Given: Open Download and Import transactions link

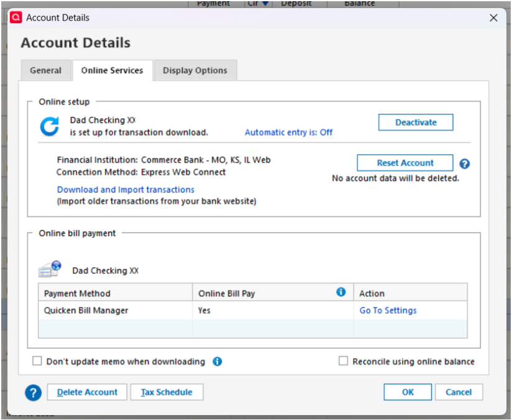Looking at the screenshot, I should (126, 189).
